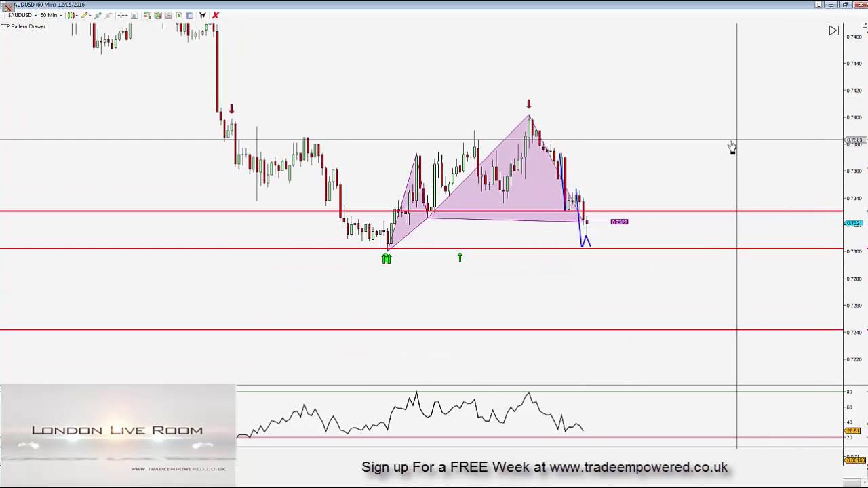This screenshot has height=488, width=868.
Task: Click the 0.7322 magenta pattern price label
Action: (619, 222)
